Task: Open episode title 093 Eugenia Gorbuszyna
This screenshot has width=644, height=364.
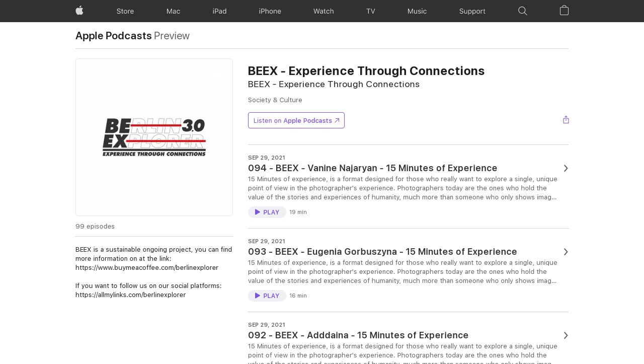Action: (382, 252)
